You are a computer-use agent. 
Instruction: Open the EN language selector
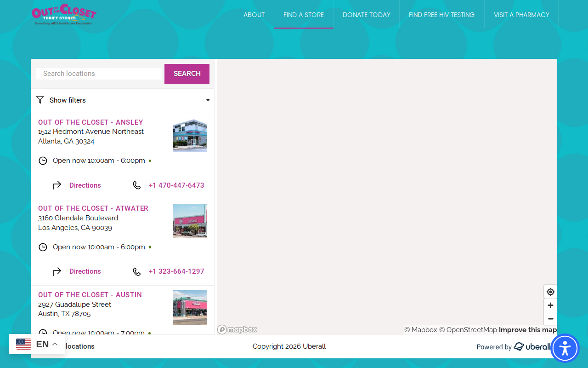pos(37,344)
